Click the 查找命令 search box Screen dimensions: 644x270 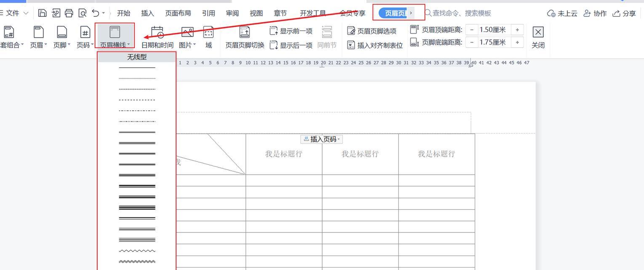coord(458,13)
